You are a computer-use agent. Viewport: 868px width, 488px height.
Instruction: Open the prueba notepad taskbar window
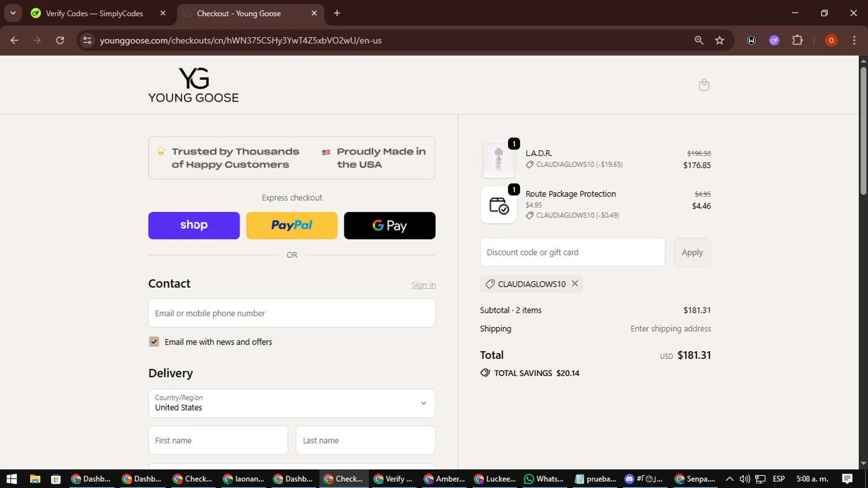(595, 479)
